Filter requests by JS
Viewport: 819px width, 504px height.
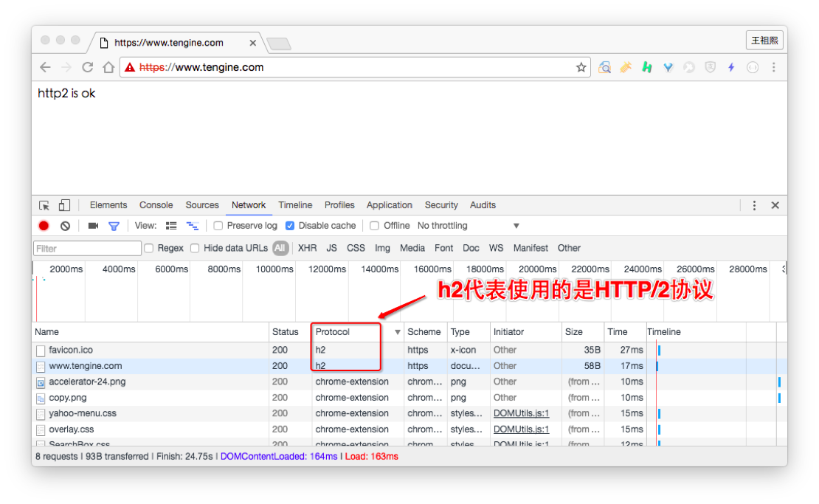332,248
